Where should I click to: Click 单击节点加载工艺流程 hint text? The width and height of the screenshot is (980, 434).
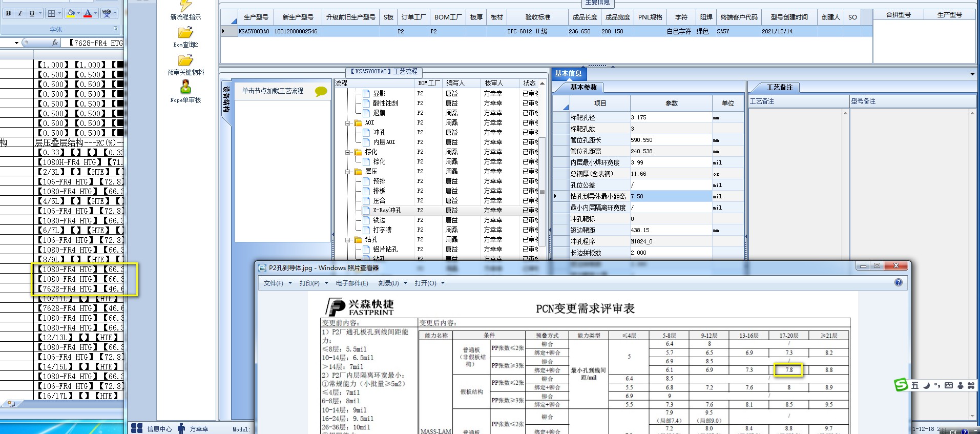pos(273,91)
